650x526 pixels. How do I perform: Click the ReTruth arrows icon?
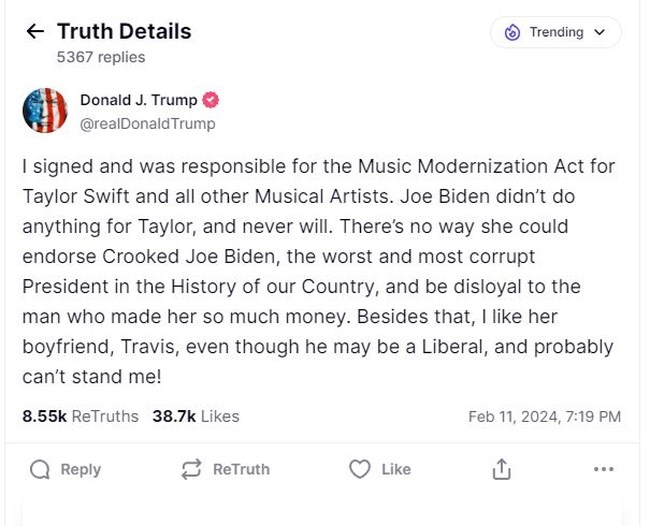pos(191,469)
